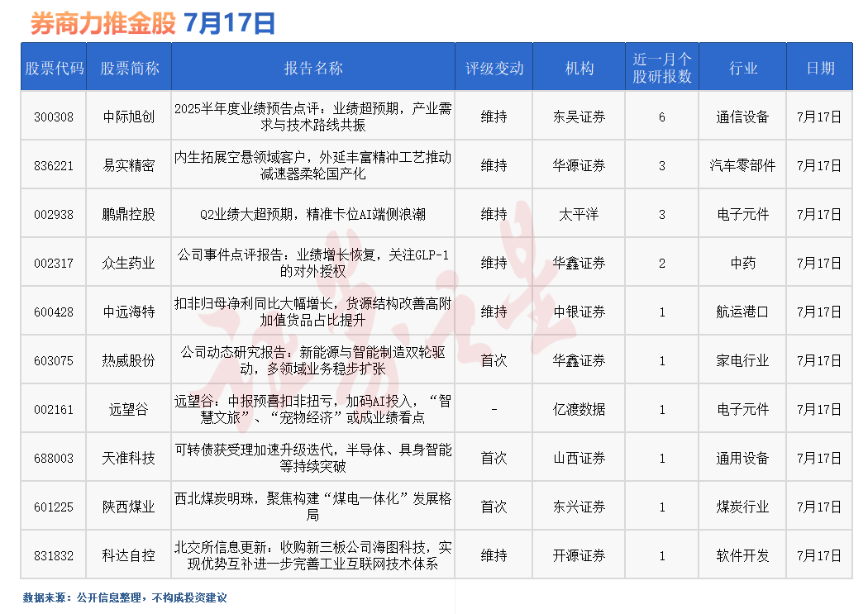Select the 行业 column header
The image size is (868, 614).
743,68
